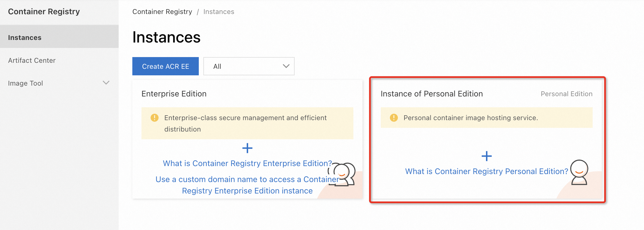Image resolution: width=644 pixels, height=230 pixels.
Task: Click the Instances page heading
Action: [x=167, y=37]
